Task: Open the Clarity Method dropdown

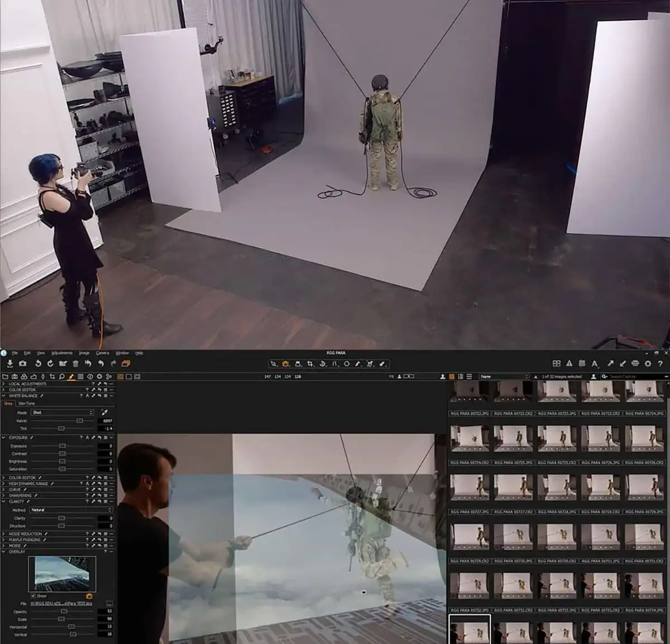Action: point(71,510)
